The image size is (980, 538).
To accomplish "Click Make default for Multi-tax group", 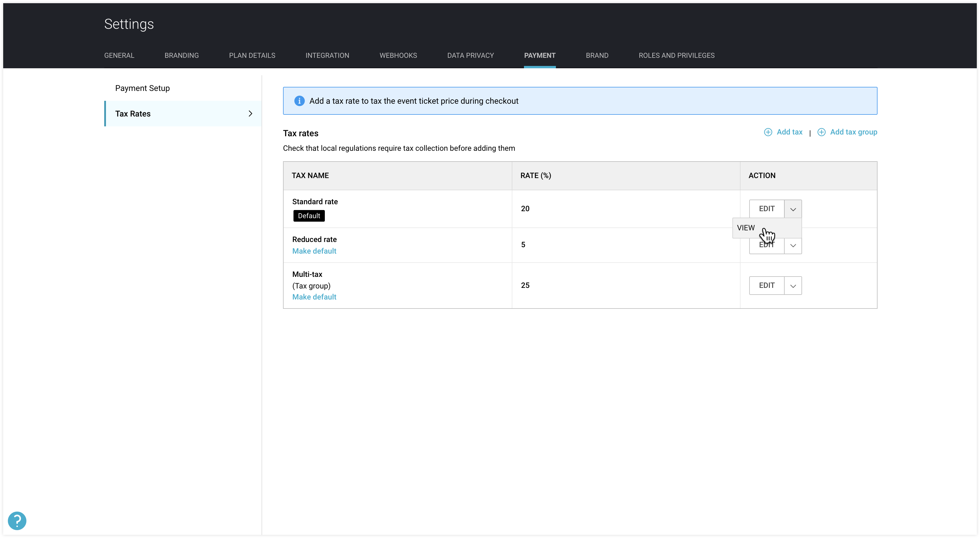I will pos(314,297).
